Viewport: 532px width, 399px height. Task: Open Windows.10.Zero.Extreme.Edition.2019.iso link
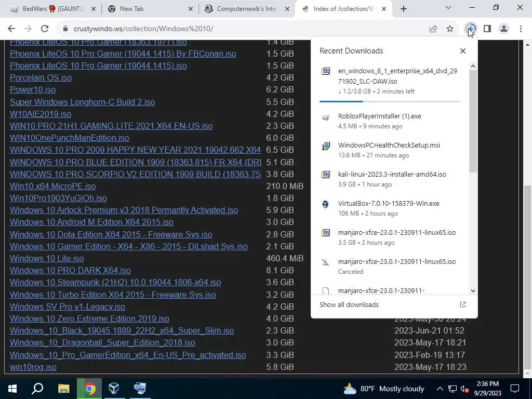tap(89, 319)
